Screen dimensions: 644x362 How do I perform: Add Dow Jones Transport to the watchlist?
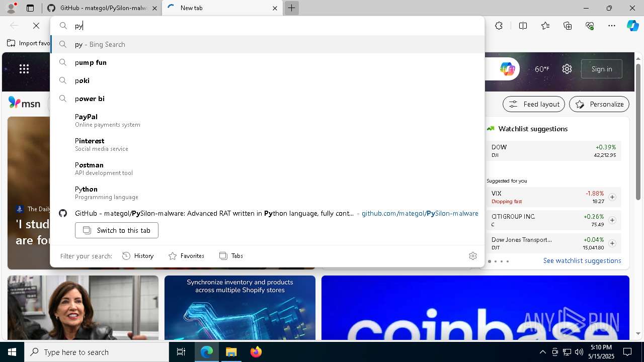612,243
